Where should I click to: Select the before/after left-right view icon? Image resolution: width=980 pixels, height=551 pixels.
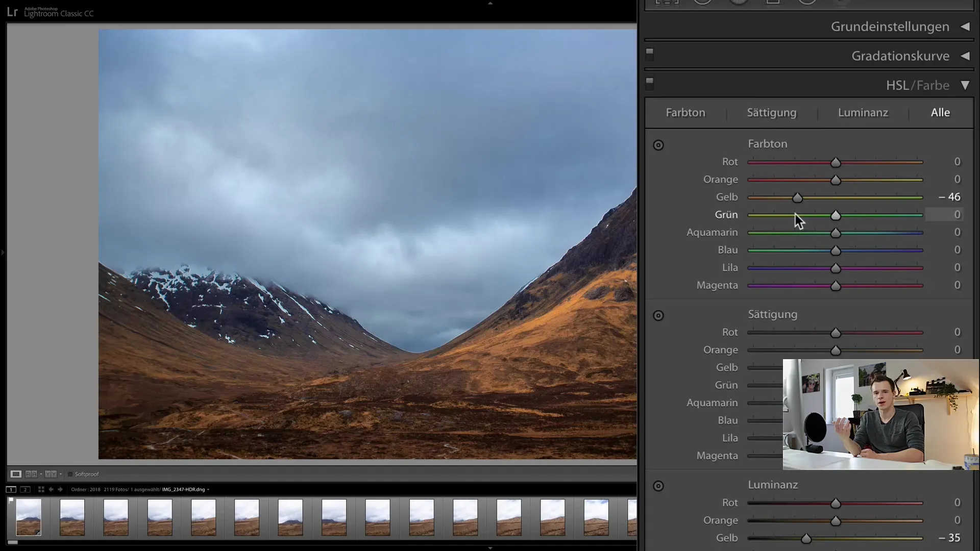click(x=31, y=474)
